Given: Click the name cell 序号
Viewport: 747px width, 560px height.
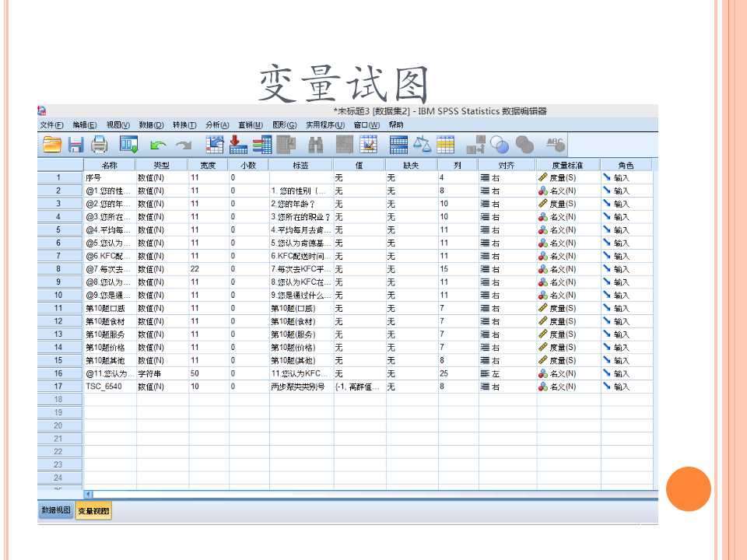Looking at the screenshot, I should click(x=110, y=177).
